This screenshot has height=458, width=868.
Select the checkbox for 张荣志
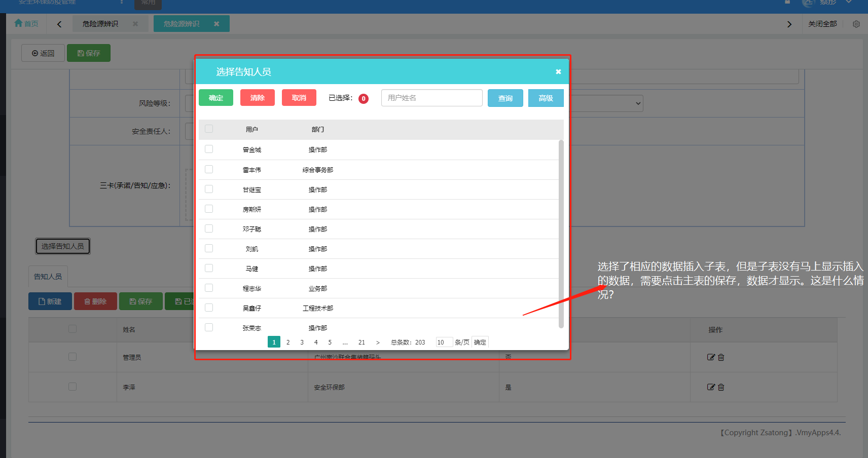click(209, 327)
